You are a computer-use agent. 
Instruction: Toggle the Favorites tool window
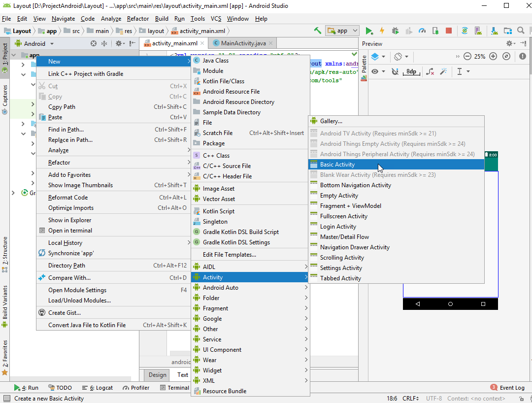[x=5, y=358]
